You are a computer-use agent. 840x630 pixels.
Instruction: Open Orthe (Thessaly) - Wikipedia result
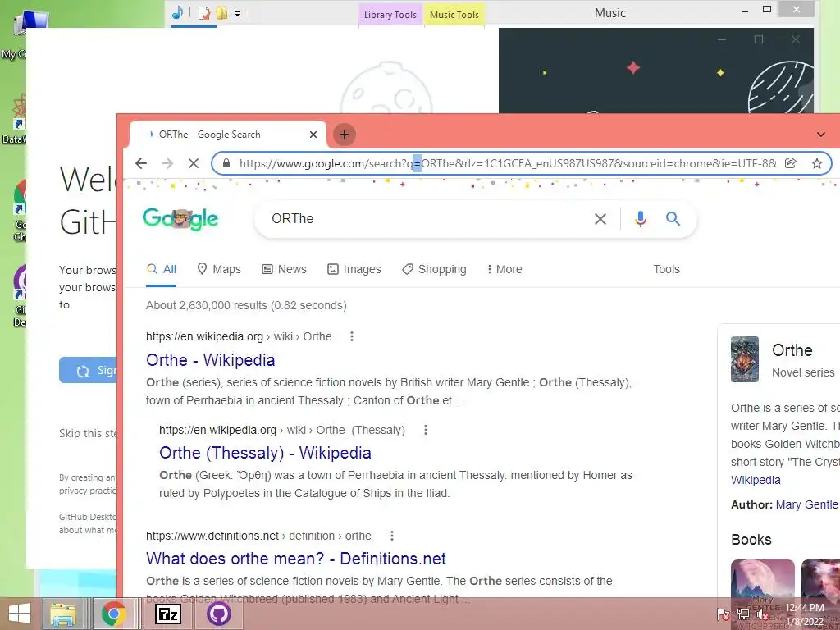click(265, 453)
